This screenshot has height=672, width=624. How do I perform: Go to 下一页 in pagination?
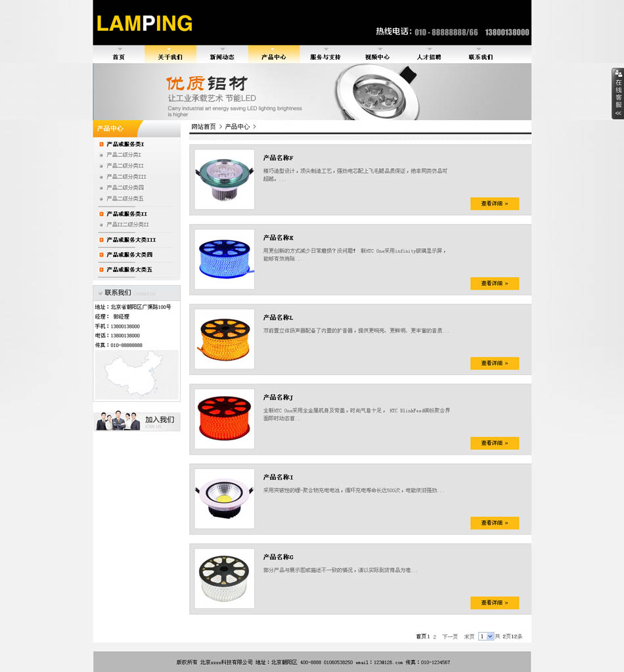point(450,637)
